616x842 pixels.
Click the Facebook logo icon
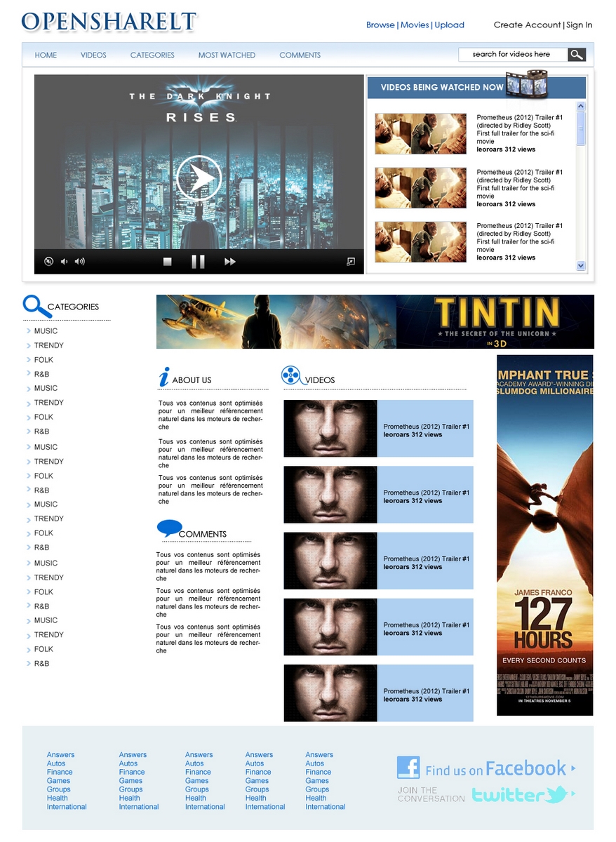(408, 768)
